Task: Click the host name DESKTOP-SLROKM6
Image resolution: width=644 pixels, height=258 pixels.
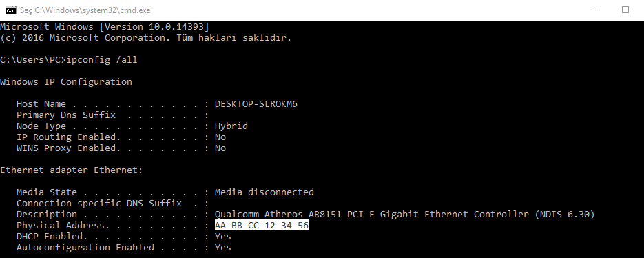Action: [x=256, y=104]
